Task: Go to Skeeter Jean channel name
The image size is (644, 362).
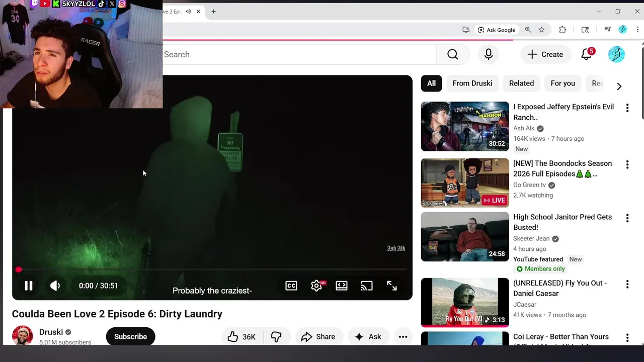Action: point(531,239)
